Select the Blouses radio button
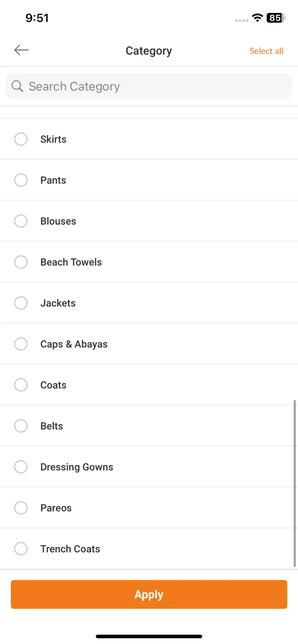Viewport: 298px width, 644px height. click(21, 221)
